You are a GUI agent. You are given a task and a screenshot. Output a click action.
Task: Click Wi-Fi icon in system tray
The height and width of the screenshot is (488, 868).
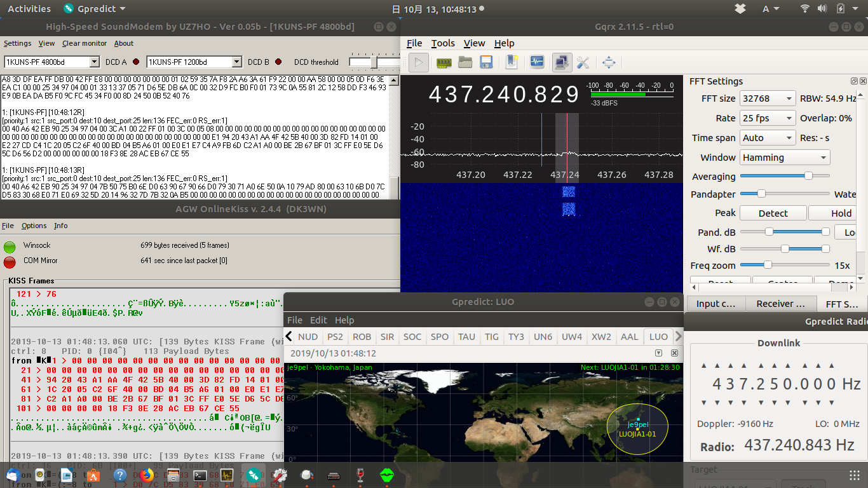coord(805,9)
